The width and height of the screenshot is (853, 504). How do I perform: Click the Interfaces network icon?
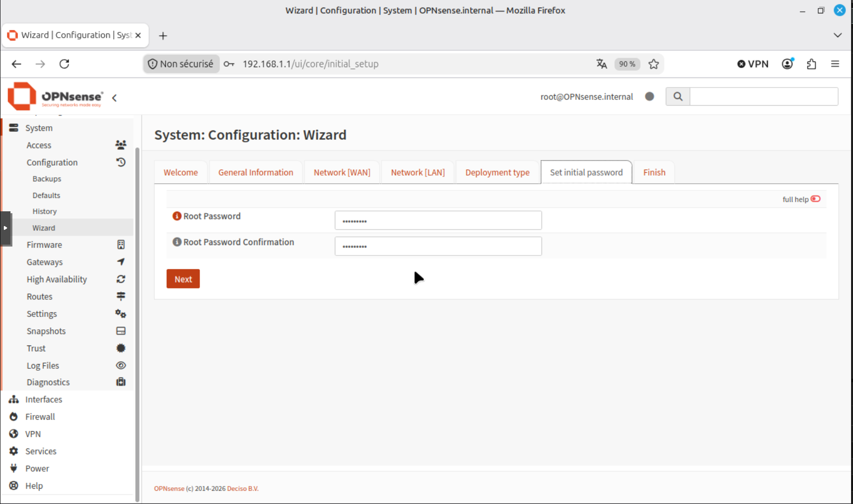pos(14,399)
